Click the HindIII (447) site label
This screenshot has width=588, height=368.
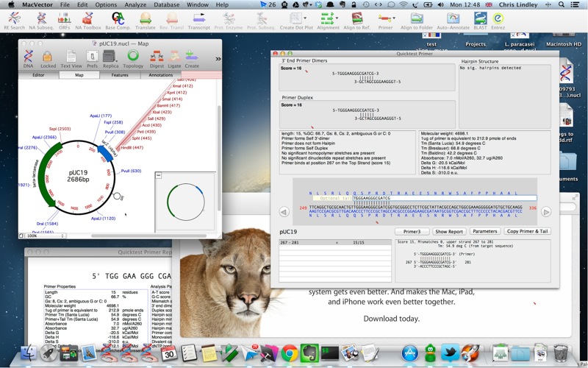pos(132,148)
